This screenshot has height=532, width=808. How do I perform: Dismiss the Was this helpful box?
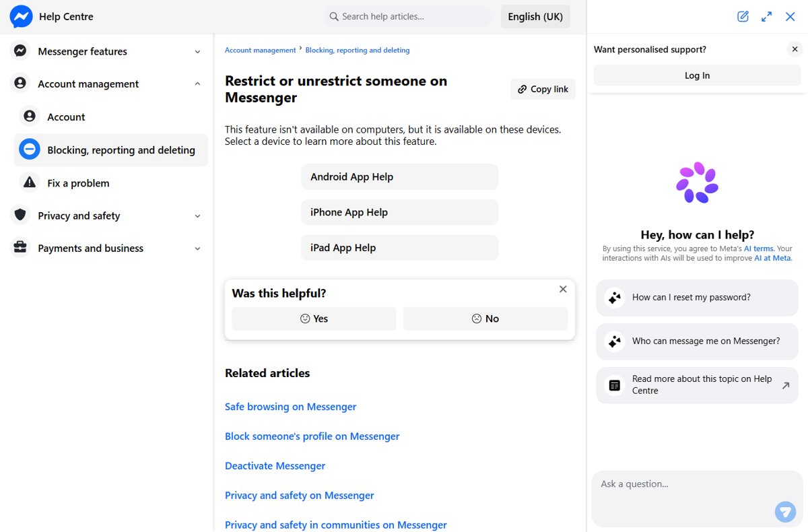click(563, 289)
